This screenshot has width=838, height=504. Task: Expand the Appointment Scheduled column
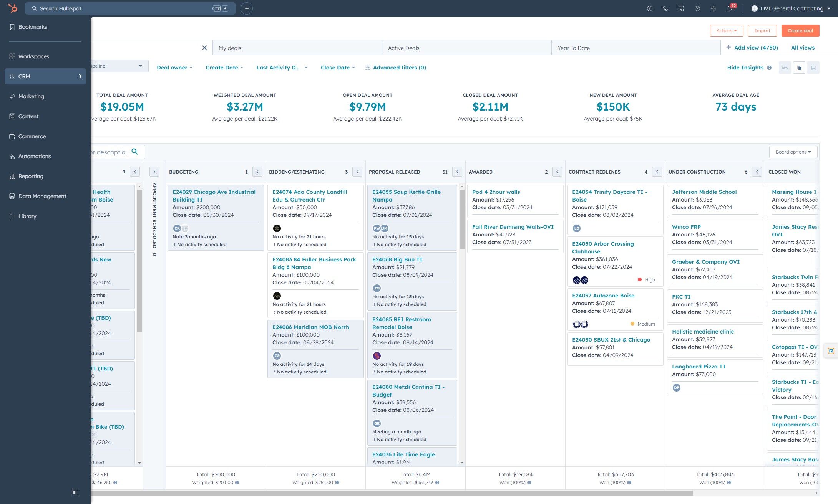pyautogui.click(x=154, y=172)
